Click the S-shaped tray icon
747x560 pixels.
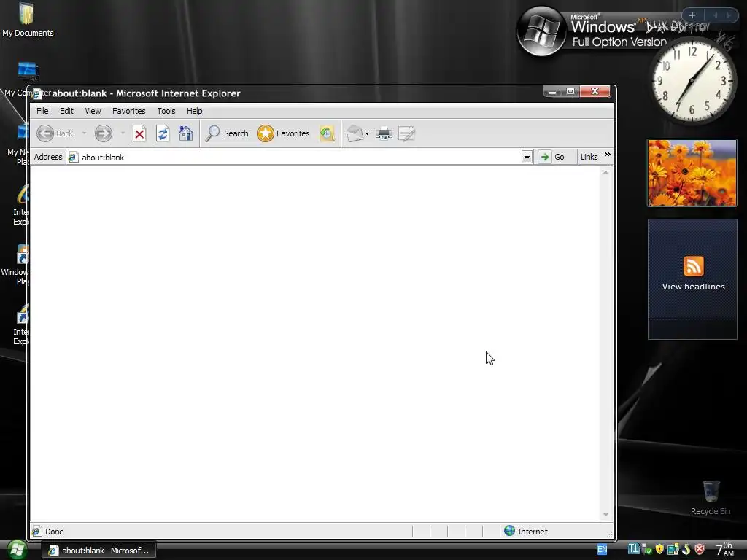pos(686,550)
